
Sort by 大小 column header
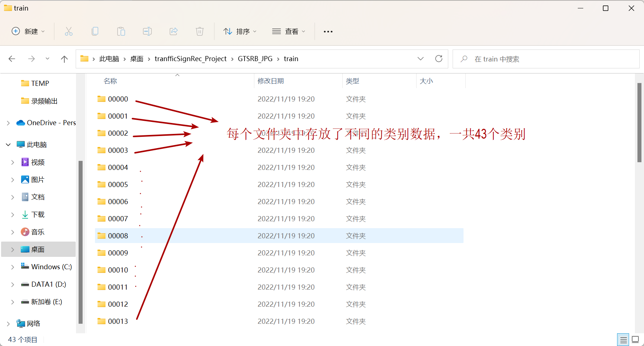(426, 81)
